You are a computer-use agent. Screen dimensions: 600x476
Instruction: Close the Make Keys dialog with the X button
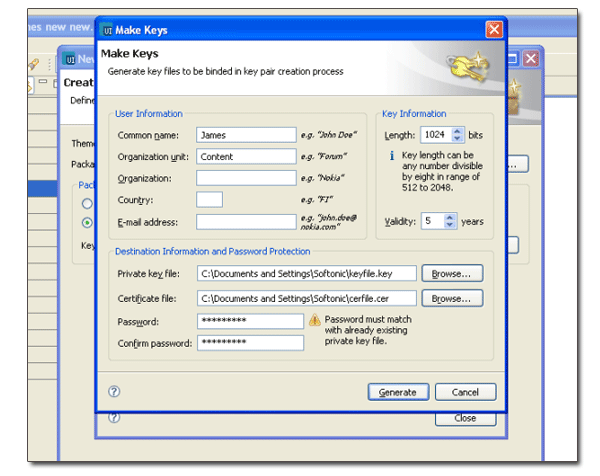(494, 29)
